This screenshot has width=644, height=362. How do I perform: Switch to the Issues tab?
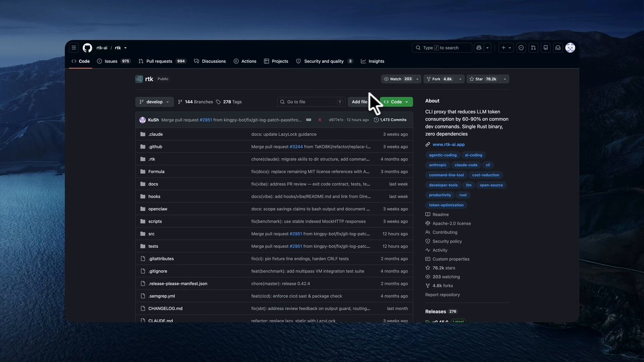114,61
